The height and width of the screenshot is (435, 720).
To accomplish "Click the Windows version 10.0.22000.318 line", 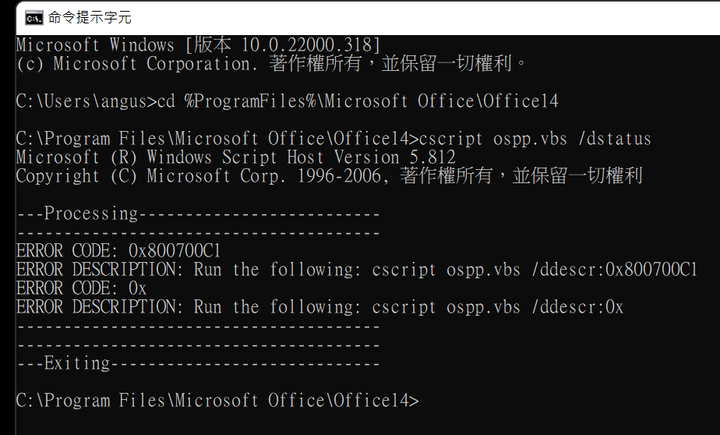I will tap(198, 45).
